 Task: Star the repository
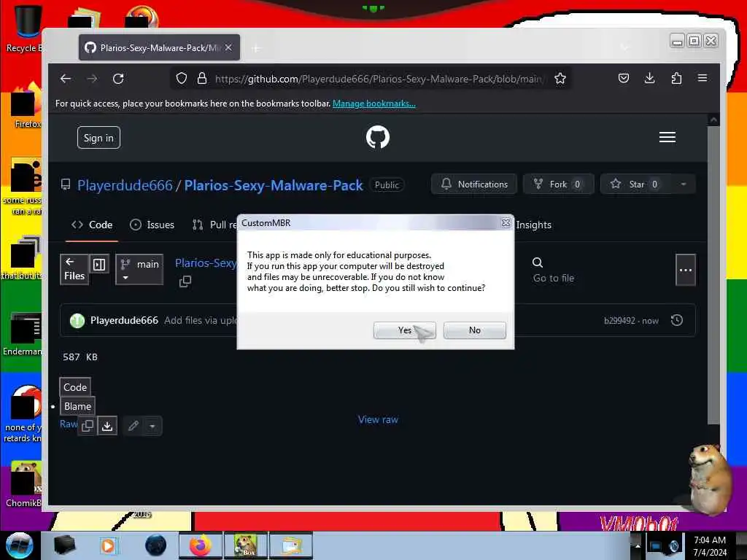636,184
